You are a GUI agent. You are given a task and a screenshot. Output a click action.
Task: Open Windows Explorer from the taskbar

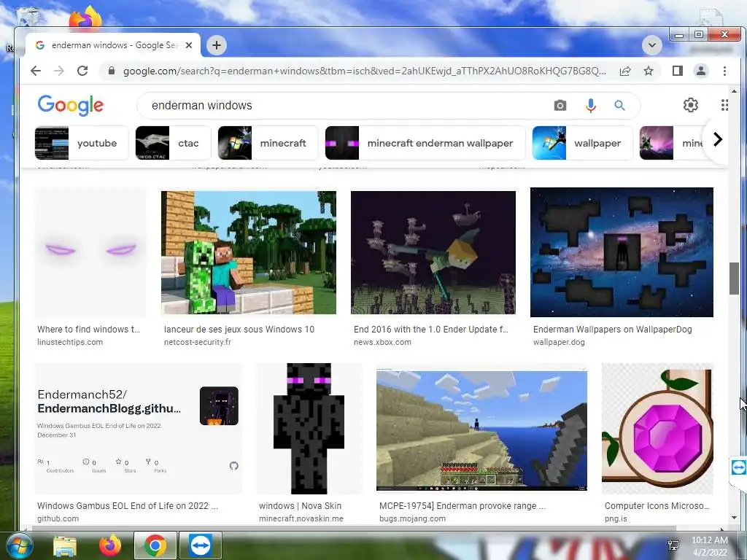point(65,545)
